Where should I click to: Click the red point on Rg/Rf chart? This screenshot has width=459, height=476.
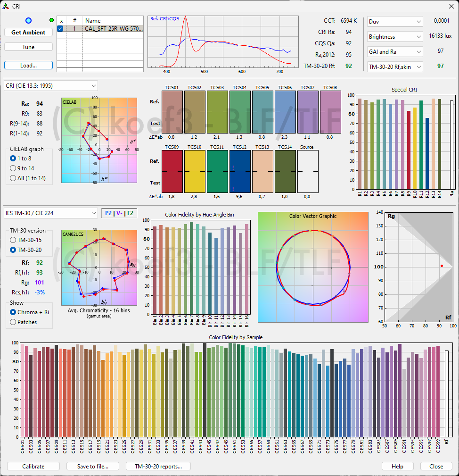441,266
